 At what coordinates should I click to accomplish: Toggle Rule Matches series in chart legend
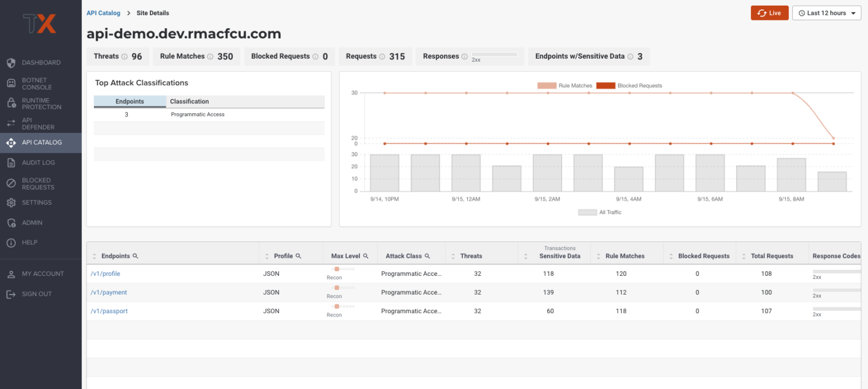(565, 86)
